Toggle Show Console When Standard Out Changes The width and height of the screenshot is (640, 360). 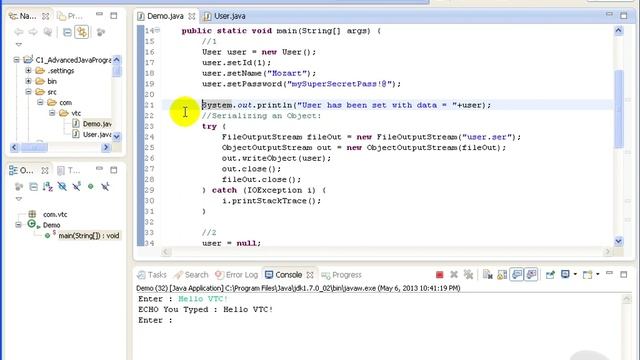coord(517,275)
